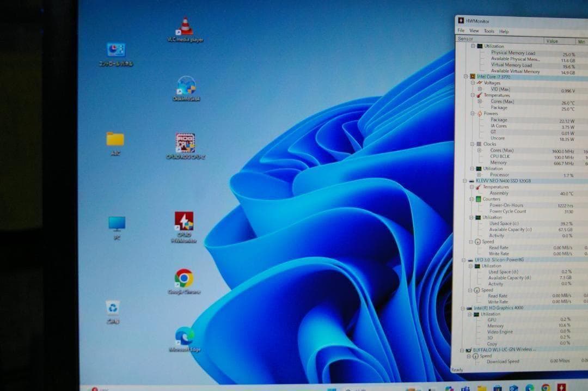Open the Control Panel desktop icon

pyautogui.click(x=115, y=51)
